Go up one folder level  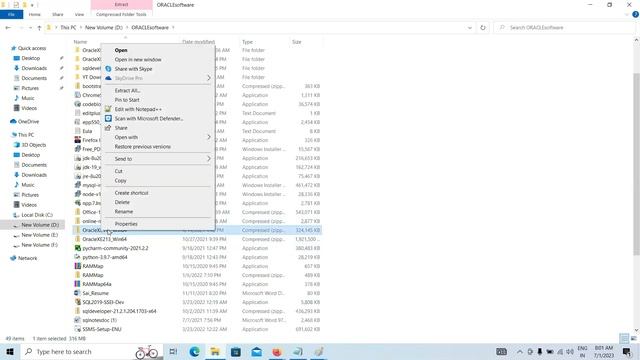click(x=39, y=27)
